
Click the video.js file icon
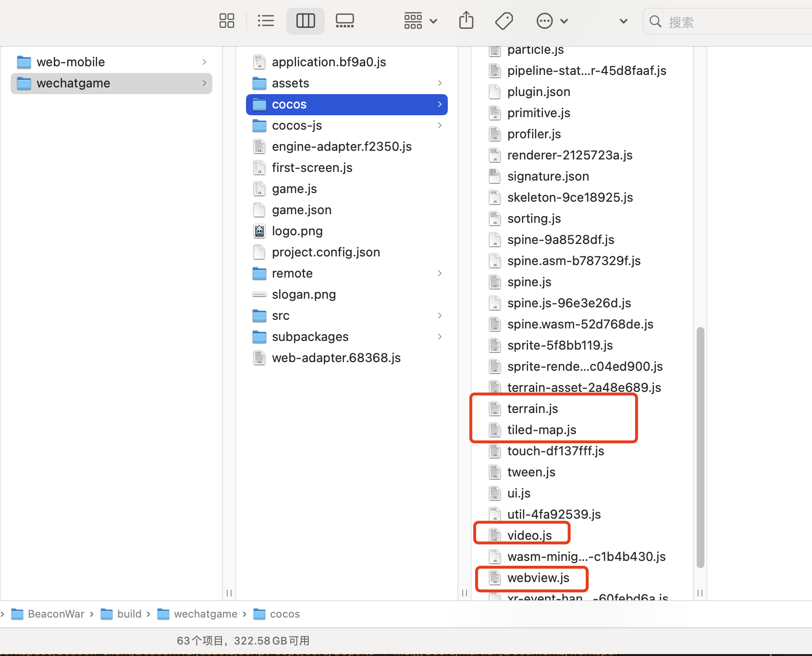pyautogui.click(x=495, y=535)
